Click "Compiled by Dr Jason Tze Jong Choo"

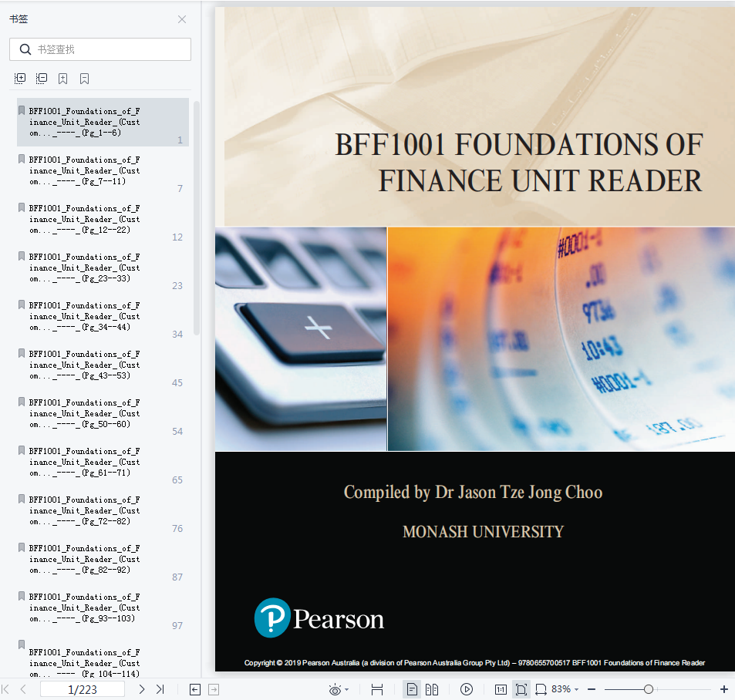[x=473, y=493]
